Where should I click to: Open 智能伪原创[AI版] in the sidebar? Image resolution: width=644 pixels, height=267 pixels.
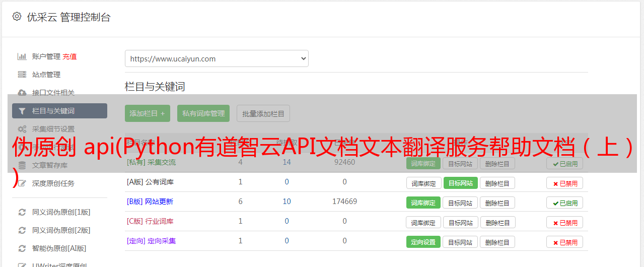click(x=59, y=248)
